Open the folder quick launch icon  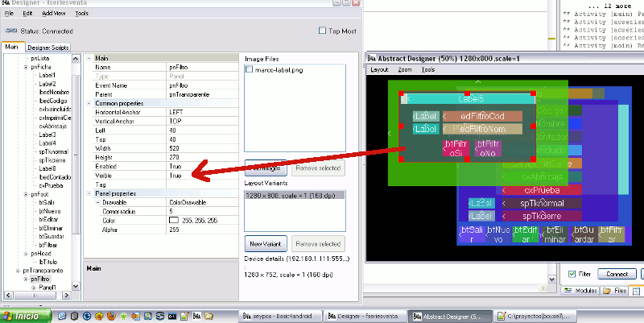[x=209, y=316]
